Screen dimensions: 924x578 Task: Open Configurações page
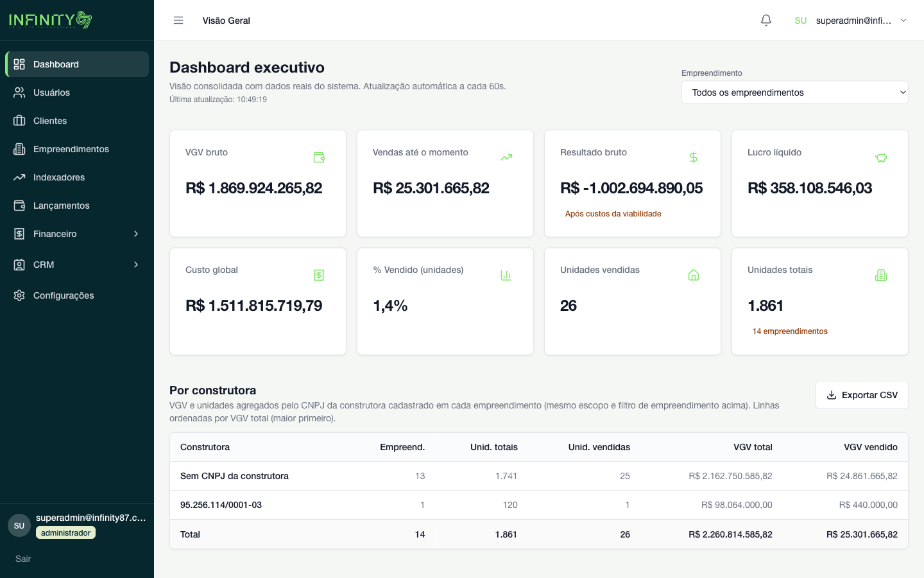[x=77, y=295]
